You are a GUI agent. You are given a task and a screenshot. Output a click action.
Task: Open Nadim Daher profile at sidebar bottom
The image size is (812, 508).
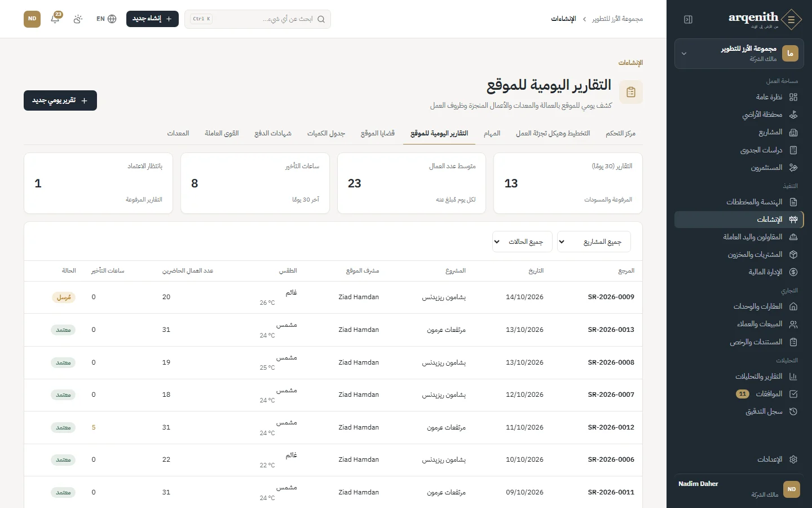pos(739,489)
